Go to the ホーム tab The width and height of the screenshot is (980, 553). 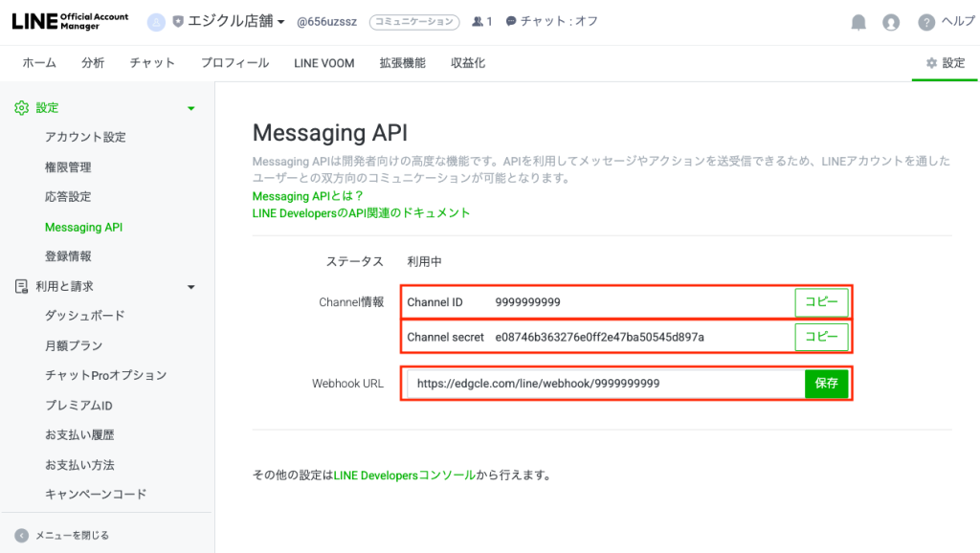39,63
